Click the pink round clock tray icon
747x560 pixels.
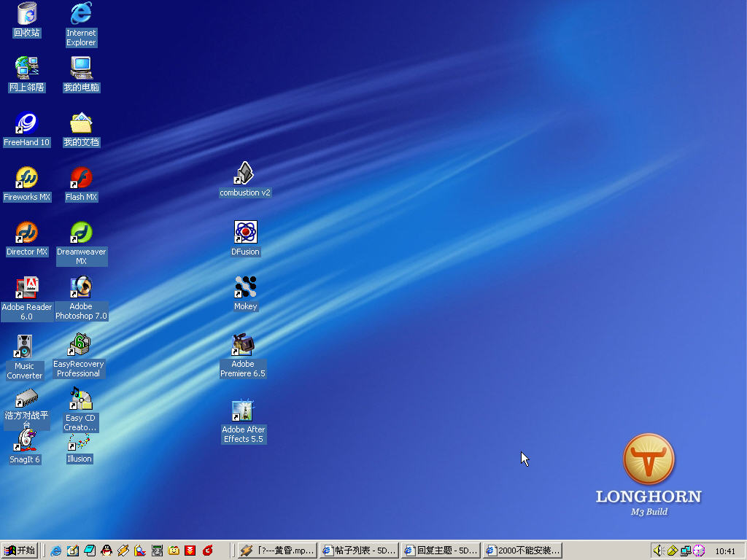[699, 551]
